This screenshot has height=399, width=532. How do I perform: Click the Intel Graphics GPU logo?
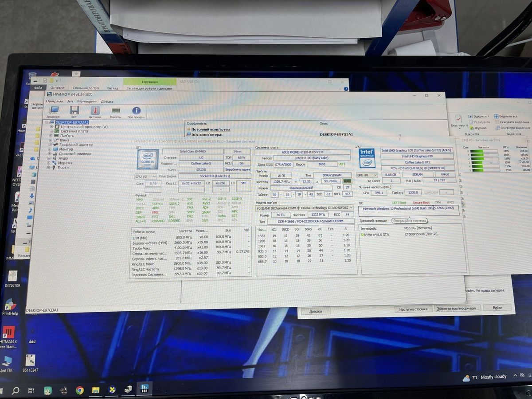coord(367,157)
